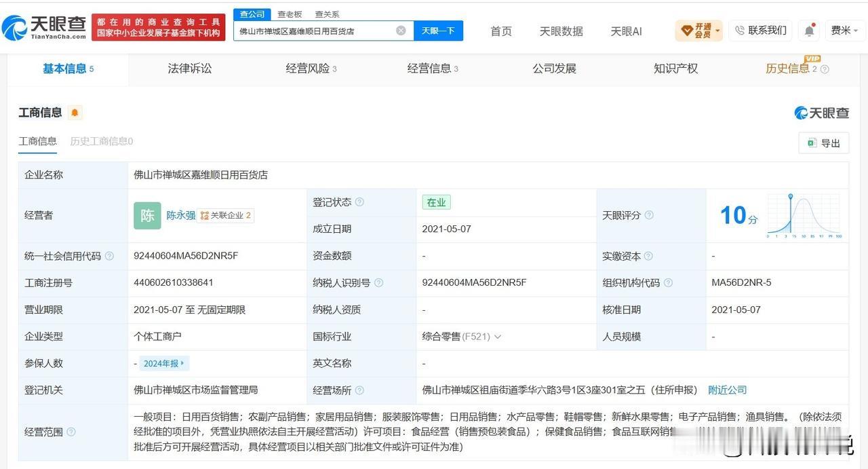Click the 在业 status badge
868x469 pixels.
tap(436, 202)
